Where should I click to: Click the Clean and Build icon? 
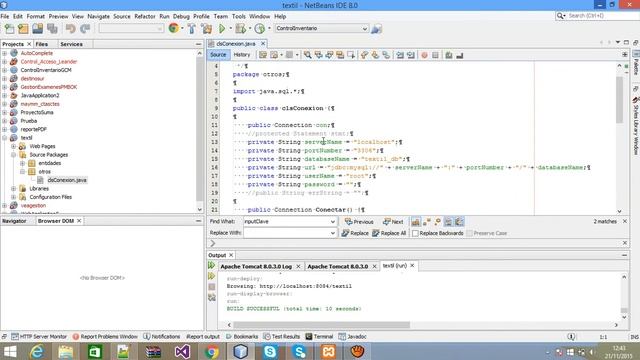(x=207, y=29)
